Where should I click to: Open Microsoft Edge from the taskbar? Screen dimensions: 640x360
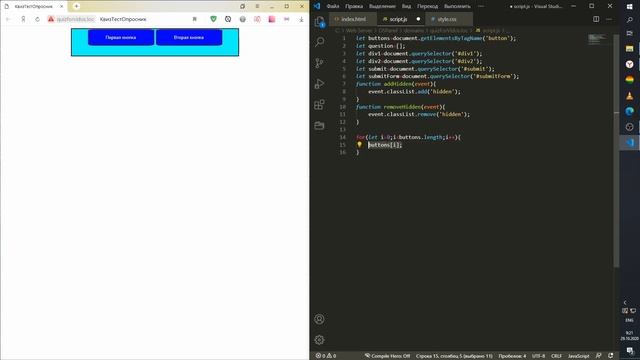click(629, 111)
